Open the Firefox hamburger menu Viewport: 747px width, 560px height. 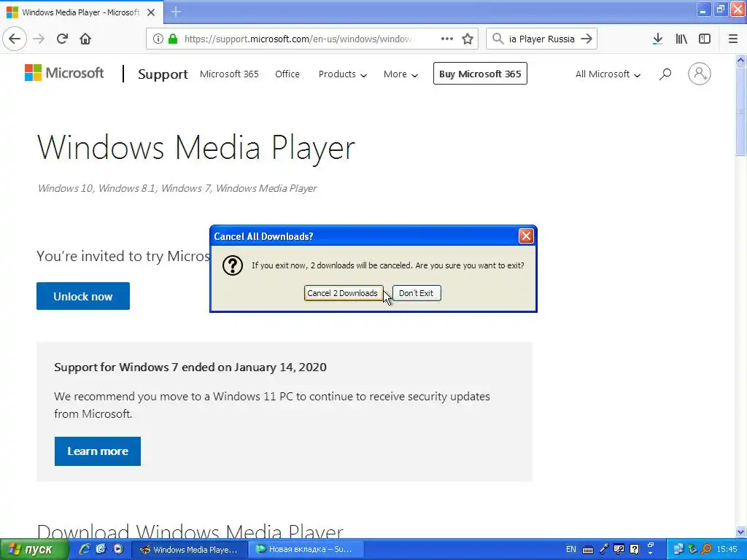click(733, 39)
